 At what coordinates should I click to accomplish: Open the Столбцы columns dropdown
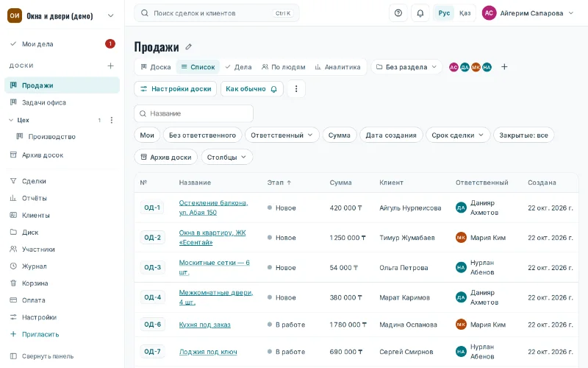click(x=227, y=158)
